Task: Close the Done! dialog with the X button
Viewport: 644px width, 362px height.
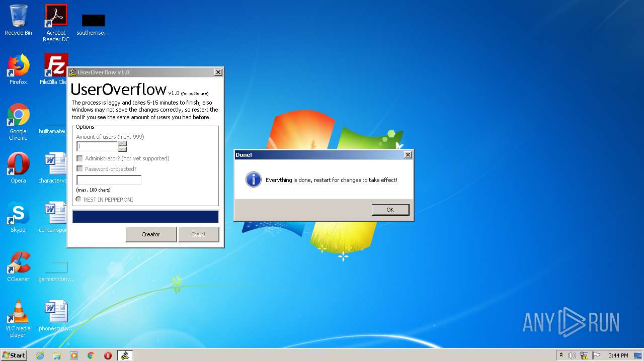Action: 408,155
